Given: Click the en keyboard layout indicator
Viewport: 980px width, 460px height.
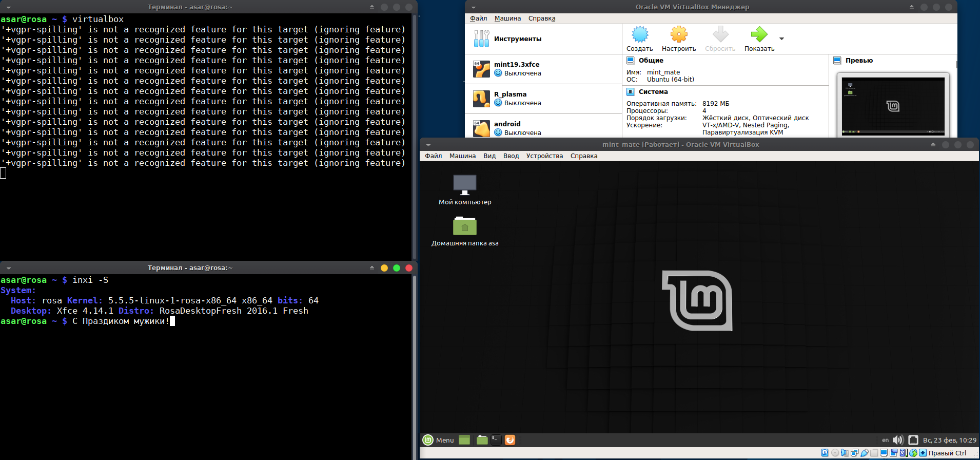Looking at the screenshot, I should [885, 440].
